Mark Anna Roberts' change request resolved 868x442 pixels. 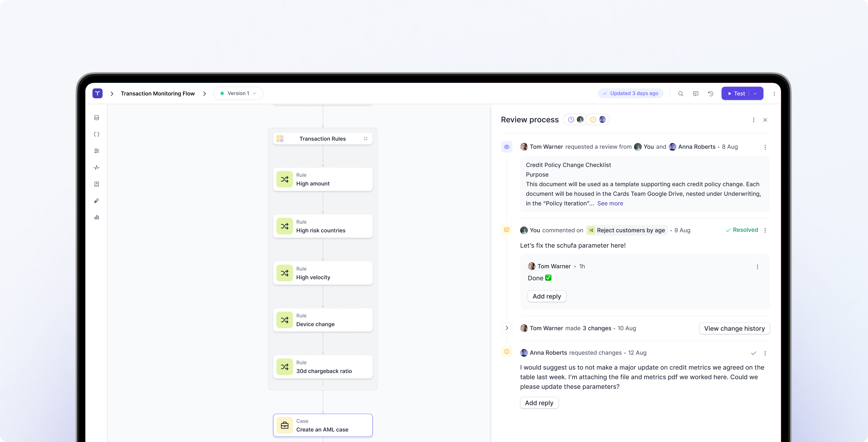[x=753, y=353]
